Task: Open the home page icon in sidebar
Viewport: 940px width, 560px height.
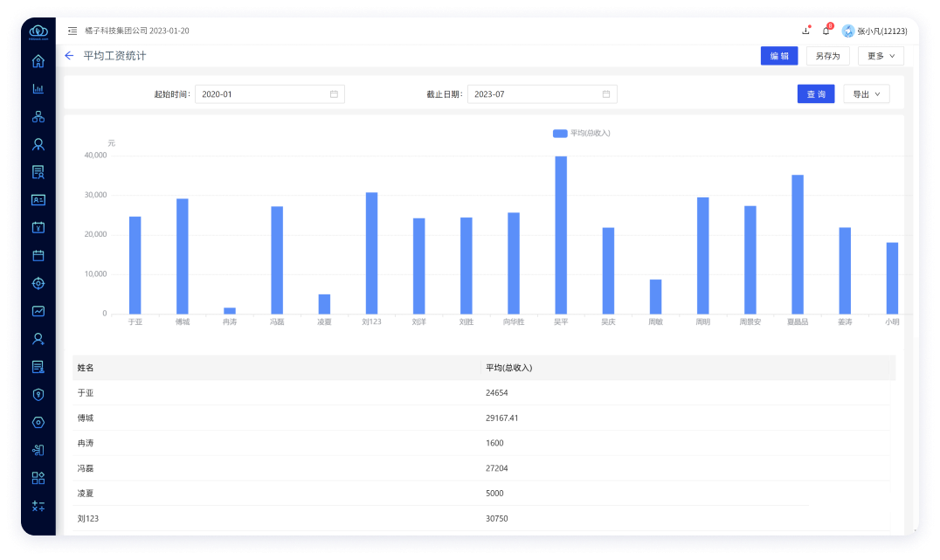Action: coord(38,61)
